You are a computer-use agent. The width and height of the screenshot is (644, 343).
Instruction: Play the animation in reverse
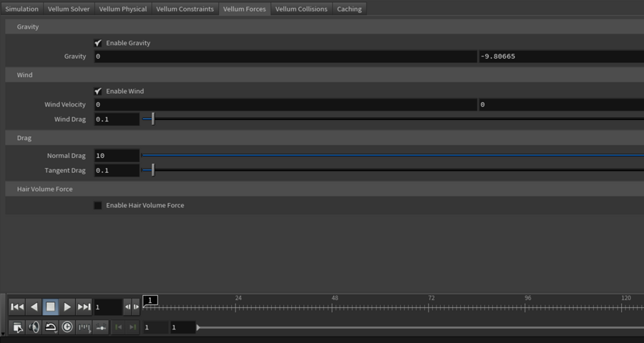point(34,307)
